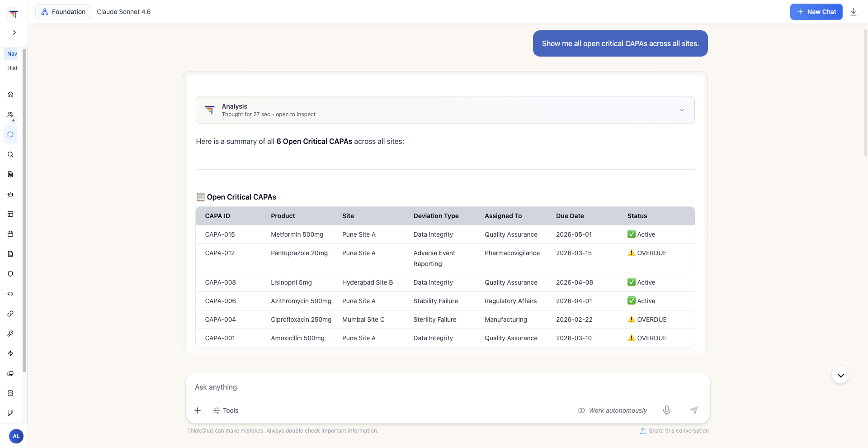Viewport: 868px width, 448px height.
Task: Open the home icon in sidebar
Action: (x=10, y=95)
